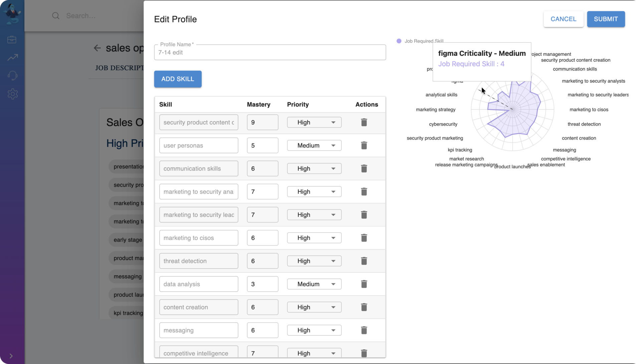Remove the marketing to security leaders row
The image size is (641, 364).
364,215
